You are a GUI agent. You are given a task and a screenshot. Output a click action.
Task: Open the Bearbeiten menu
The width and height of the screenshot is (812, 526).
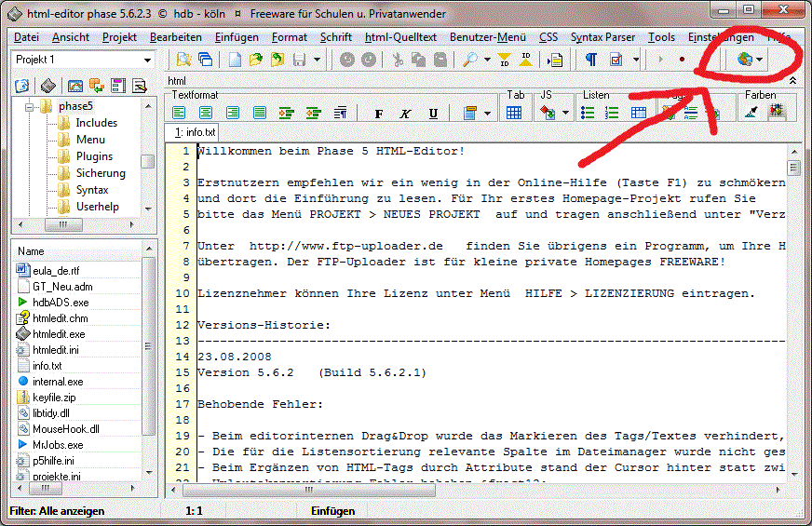(176, 37)
